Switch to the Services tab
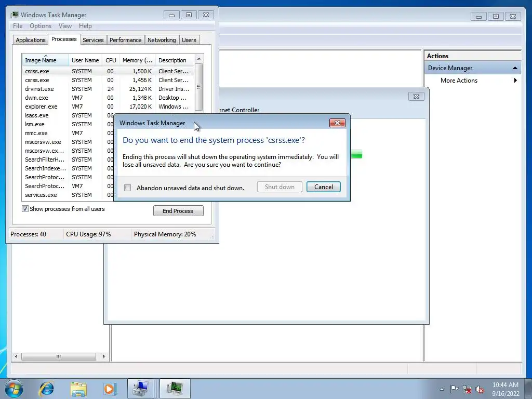The height and width of the screenshot is (399, 532). tap(93, 40)
